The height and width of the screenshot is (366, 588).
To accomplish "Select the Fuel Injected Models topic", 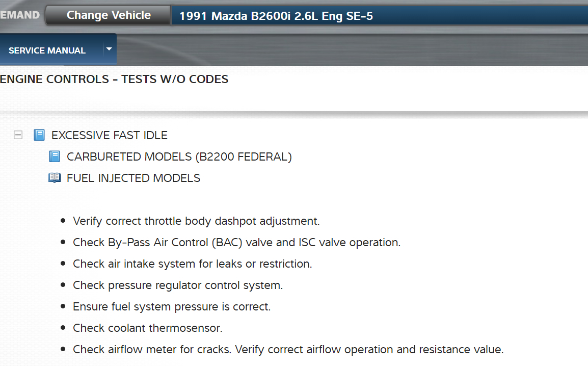I will [x=133, y=178].
